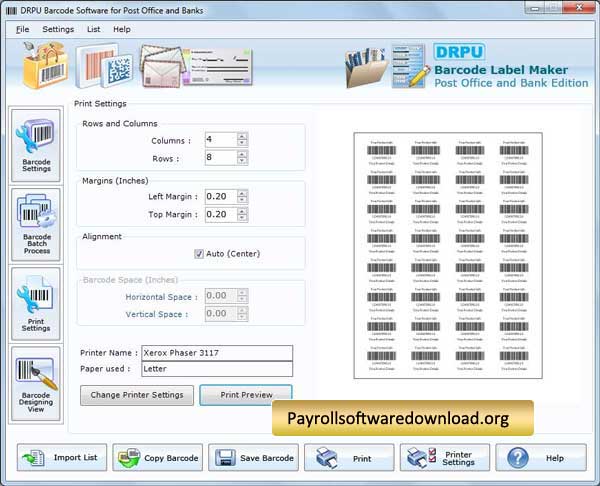The image size is (600, 486).
Task: Increase the Rows value
Action: click(x=242, y=154)
